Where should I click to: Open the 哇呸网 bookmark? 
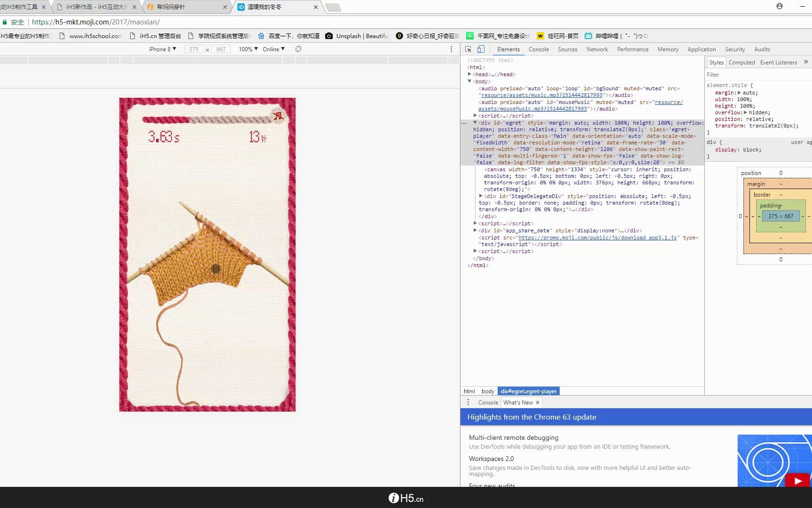click(558, 36)
